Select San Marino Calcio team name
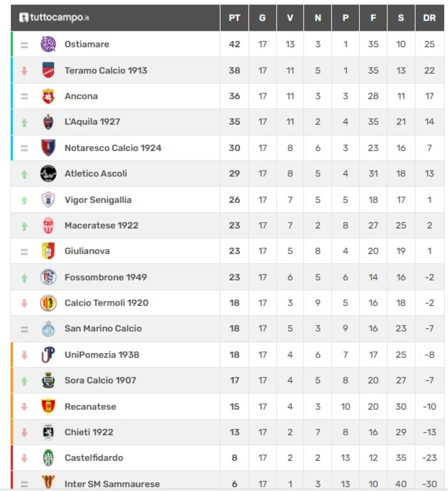The image size is (448, 491). click(103, 329)
